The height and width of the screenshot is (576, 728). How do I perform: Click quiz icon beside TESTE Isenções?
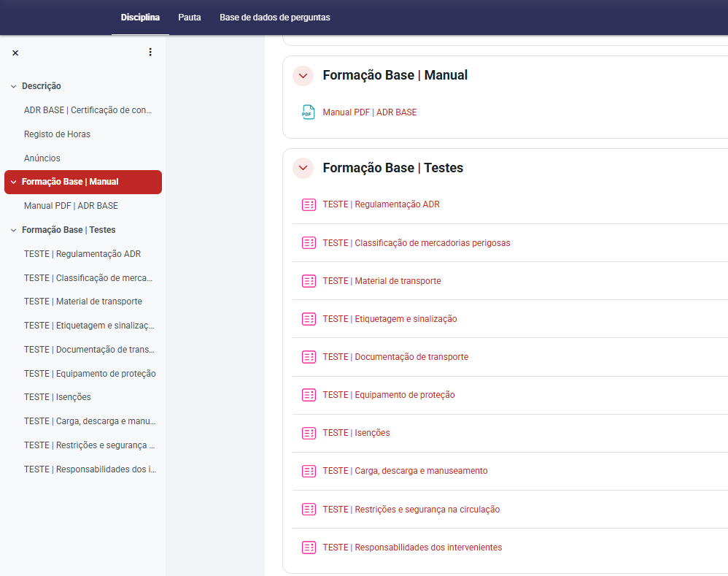pyautogui.click(x=309, y=433)
